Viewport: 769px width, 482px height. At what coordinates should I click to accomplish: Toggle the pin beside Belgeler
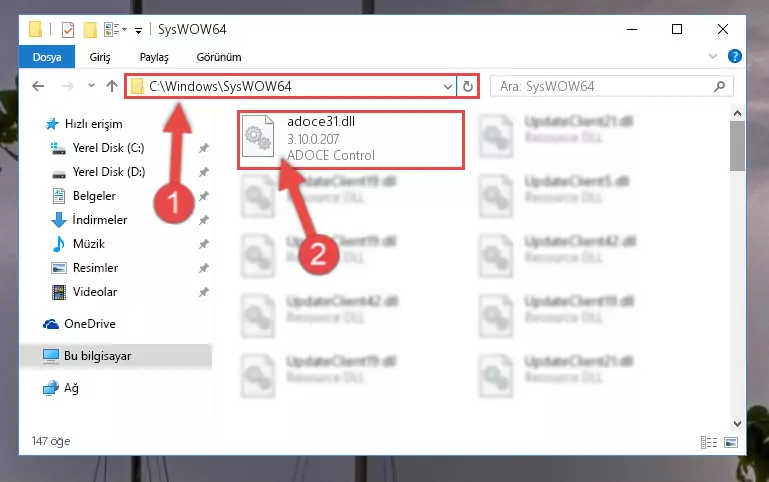click(x=204, y=196)
